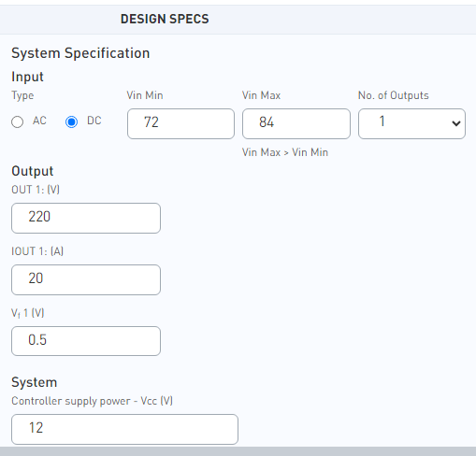
Task: Focus the IOUT 1 current input box
Action: (86, 279)
